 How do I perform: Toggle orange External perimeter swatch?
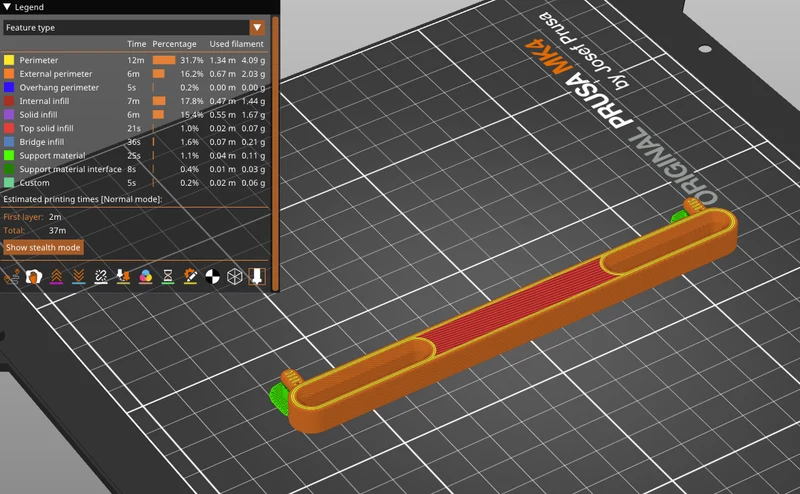[9, 74]
